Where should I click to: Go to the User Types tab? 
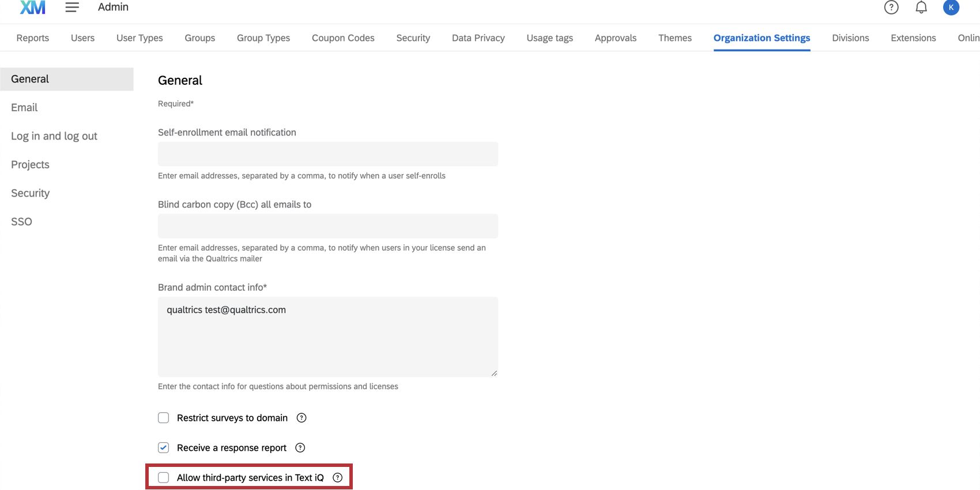[x=140, y=38]
